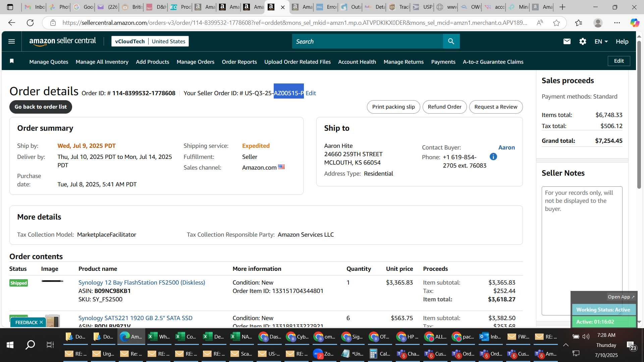Click the Refund Order button
Viewport: 644px width, 362px height.
pyautogui.click(x=444, y=107)
